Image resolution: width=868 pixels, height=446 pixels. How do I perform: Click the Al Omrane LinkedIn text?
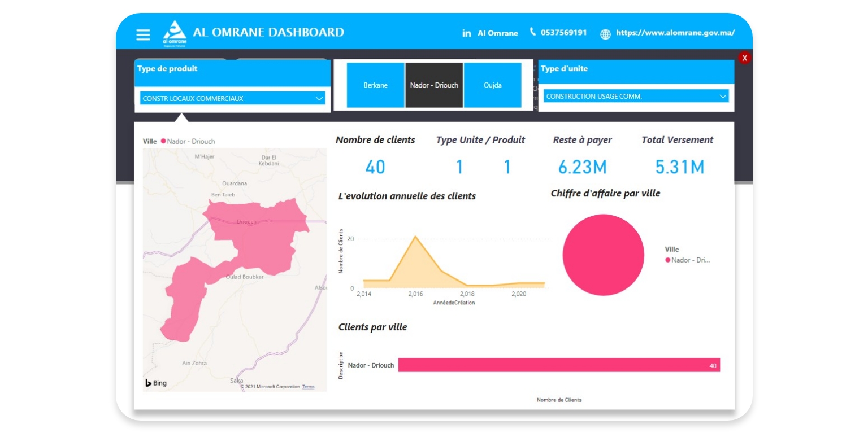coord(497,33)
